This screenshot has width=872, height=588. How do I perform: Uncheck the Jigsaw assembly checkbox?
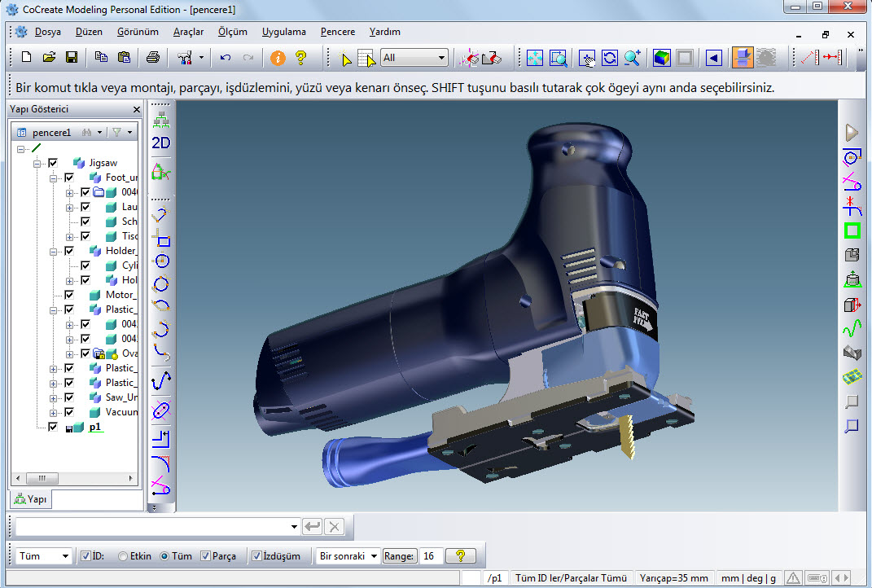[53, 163]
